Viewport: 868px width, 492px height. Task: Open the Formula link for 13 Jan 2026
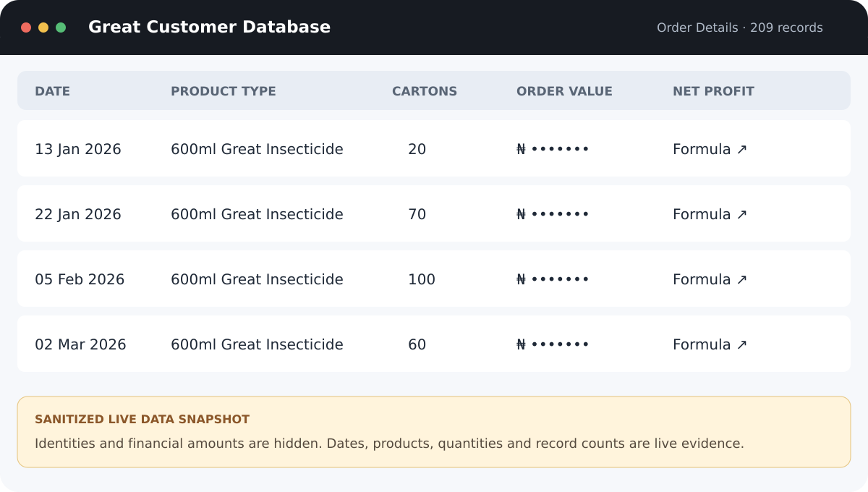pyautogui.click(x=710, y=149)
